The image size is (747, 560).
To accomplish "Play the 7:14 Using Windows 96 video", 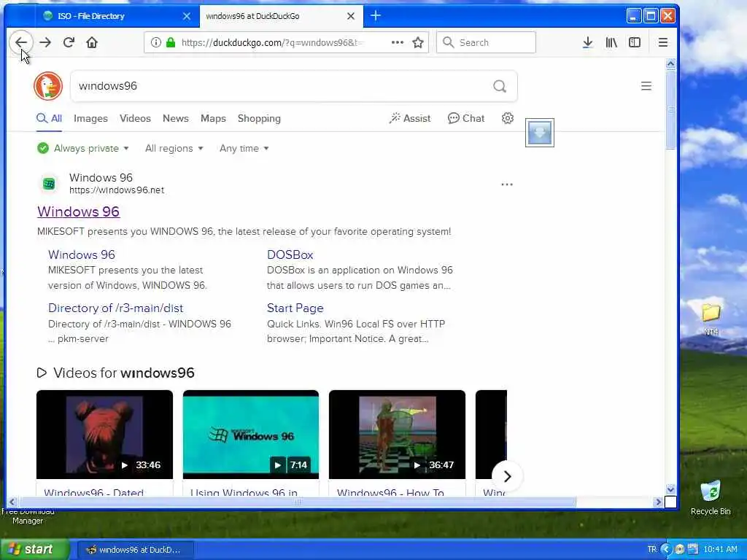I will [251, 435].
